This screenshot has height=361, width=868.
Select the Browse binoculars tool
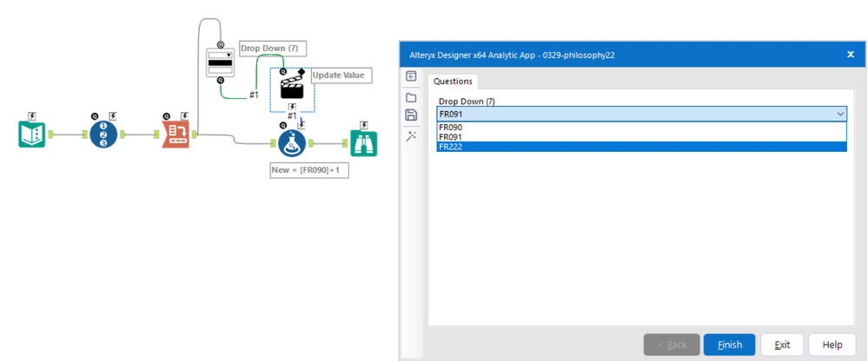(x=364, y=144)
